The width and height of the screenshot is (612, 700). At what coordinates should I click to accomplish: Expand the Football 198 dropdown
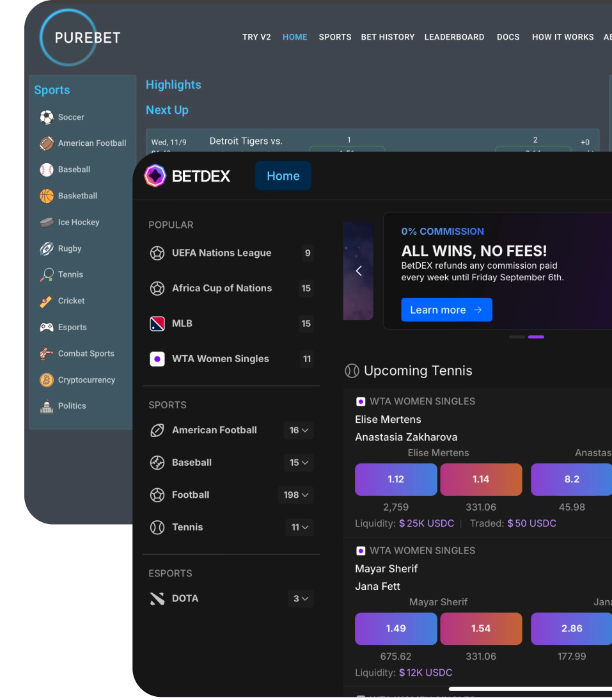click(x=295, y=495)
